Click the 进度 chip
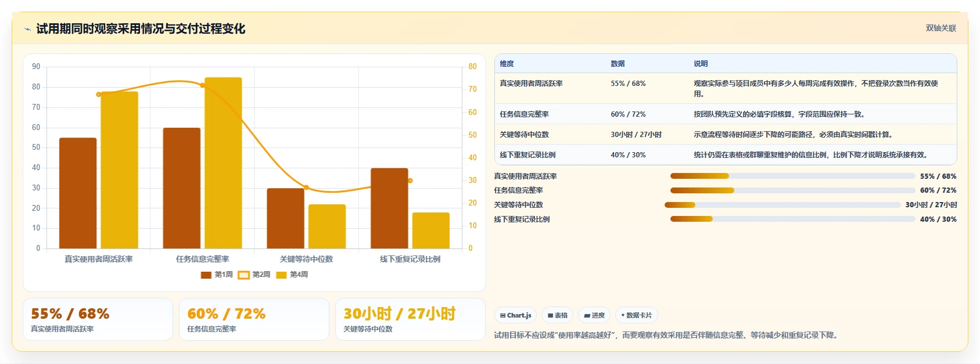 pyautogui.click(x=594, y=315)
